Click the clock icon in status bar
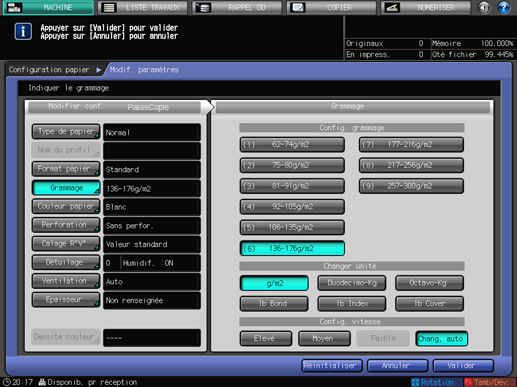Image resolution: width=517 pixels, height=387 pixels. [x=6, y=382]
